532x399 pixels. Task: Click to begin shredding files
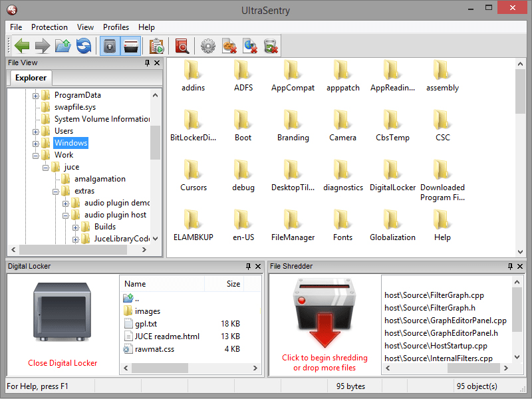[x=325, y=362]
